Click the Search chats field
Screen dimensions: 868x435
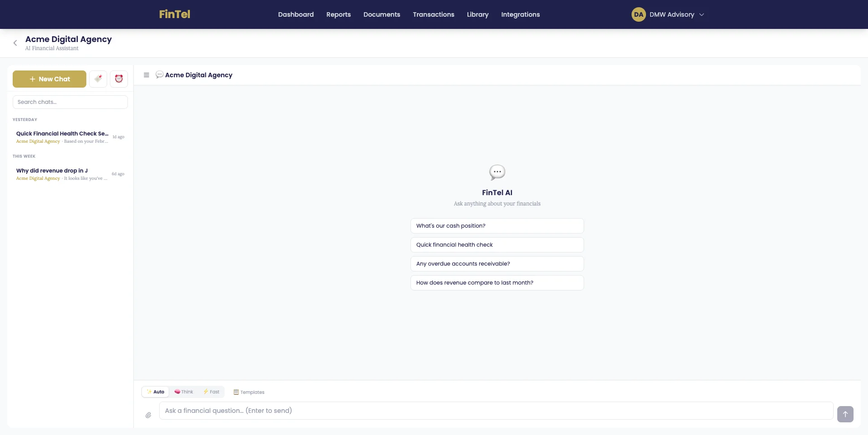(70, 102)
